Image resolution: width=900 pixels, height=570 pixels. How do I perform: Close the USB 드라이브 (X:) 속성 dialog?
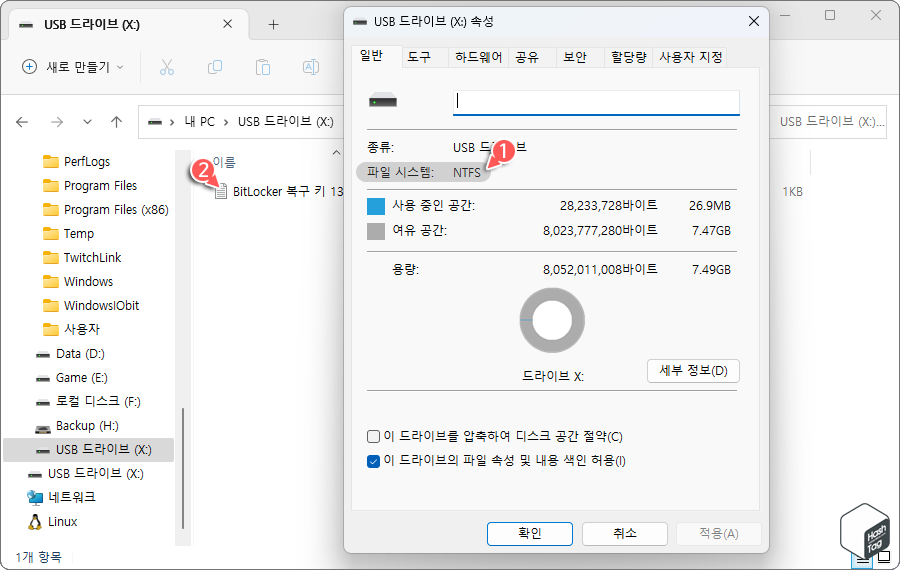point(754,22)
